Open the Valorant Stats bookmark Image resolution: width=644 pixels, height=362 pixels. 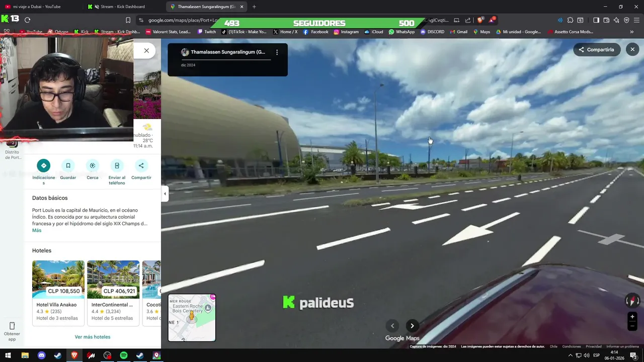click(x=168, y=32)
